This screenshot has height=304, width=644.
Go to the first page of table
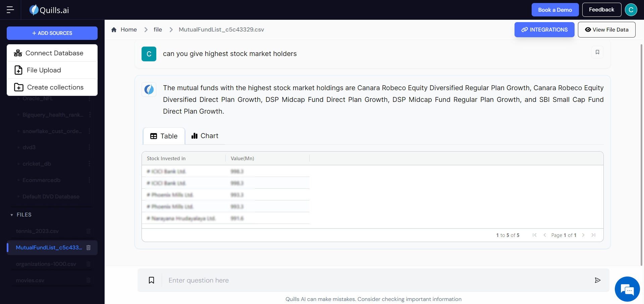(535, 235)
